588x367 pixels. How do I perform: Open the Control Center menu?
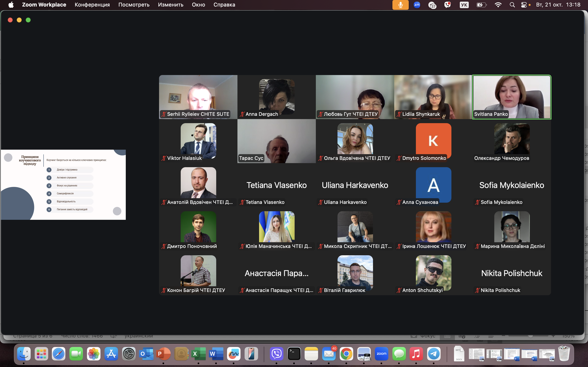(x=524, y=5)
